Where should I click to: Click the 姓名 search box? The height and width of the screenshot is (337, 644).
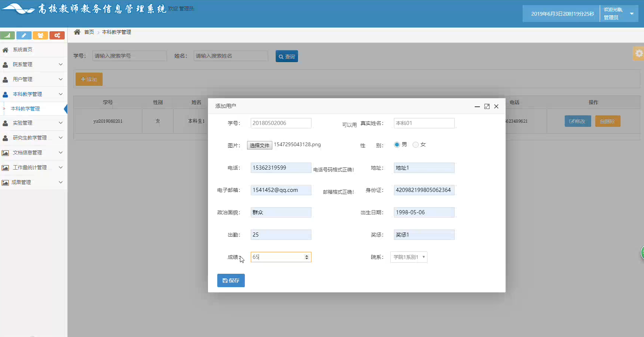pos(231,56)
